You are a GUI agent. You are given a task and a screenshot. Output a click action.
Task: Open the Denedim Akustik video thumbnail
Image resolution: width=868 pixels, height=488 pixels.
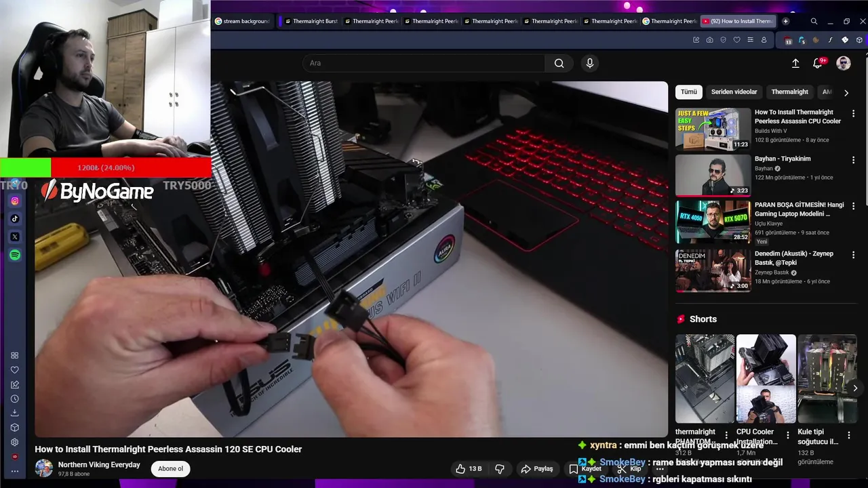click(x=713, y=270)
